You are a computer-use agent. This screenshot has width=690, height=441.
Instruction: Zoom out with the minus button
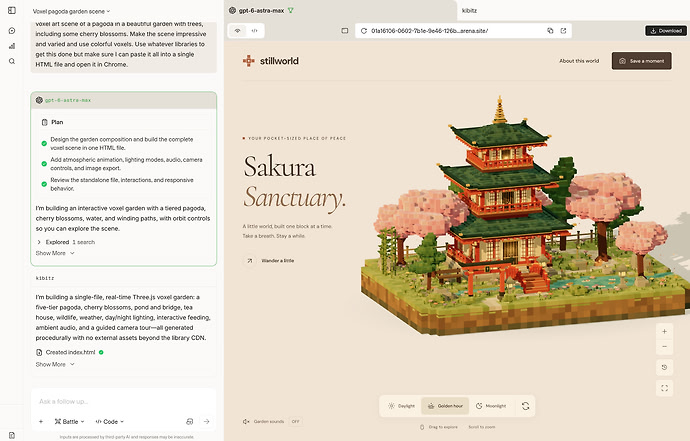coord(664,347)
